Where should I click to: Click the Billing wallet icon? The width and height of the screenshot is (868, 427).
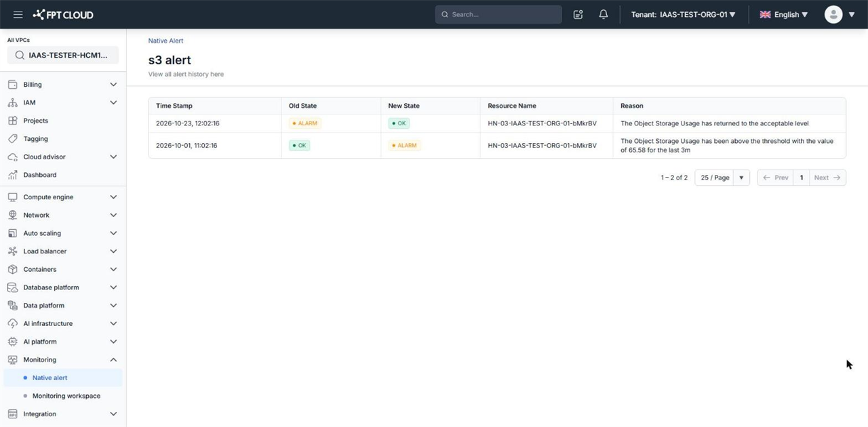(12, 85)
